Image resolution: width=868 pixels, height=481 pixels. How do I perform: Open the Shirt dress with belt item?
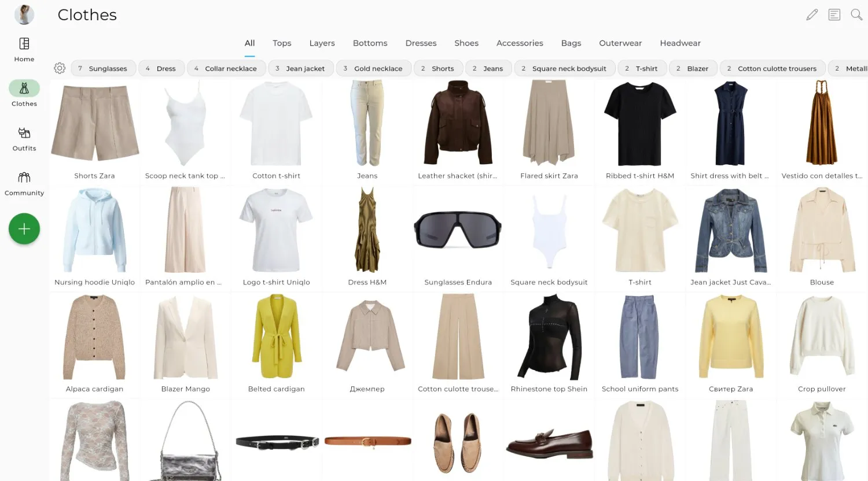coord(731,131)
